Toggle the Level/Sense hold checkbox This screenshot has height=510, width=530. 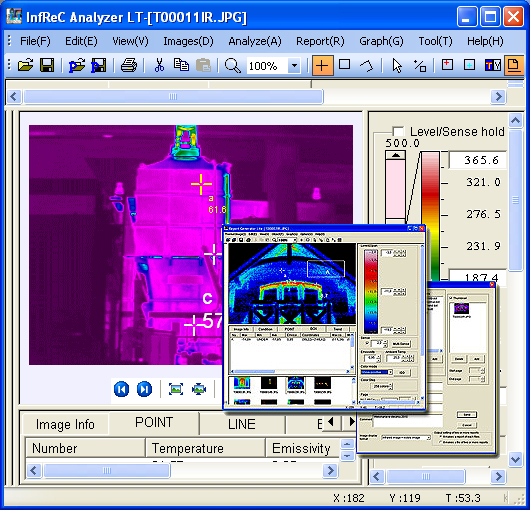(x=398, y=131)
